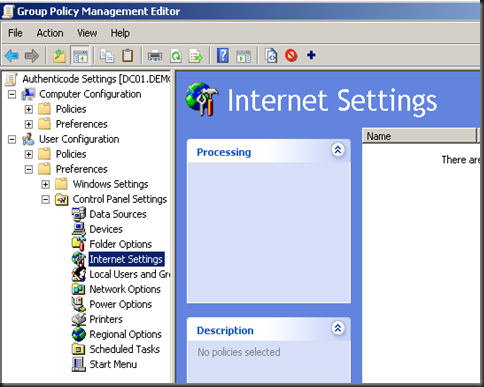The height and width of the screenshot is (387, 484).
Task: Expand Policies under User Configuration
Action: pos(29,154)
